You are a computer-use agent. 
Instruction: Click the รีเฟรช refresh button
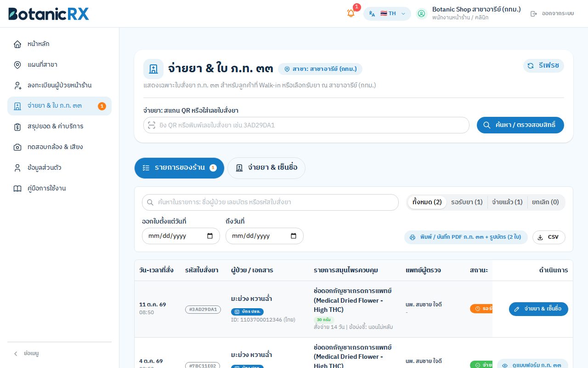(543, 66)
